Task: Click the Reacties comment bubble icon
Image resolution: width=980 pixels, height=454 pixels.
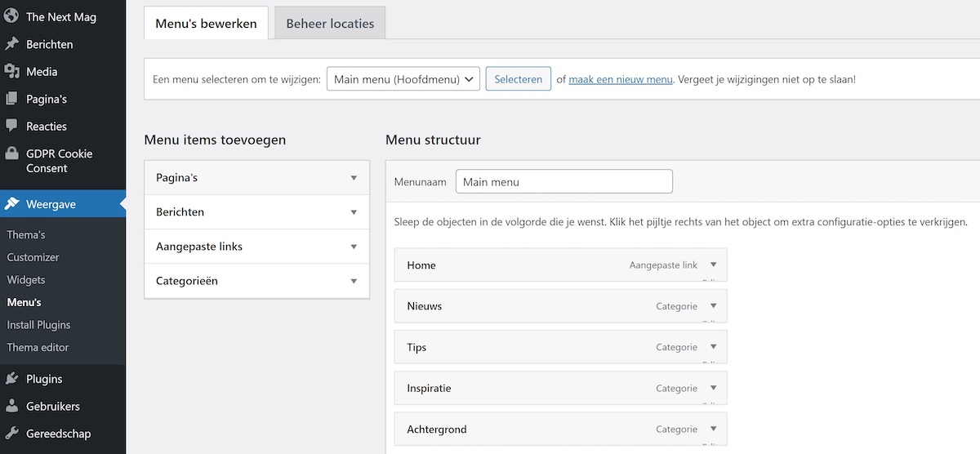Action: click(11, 126)
